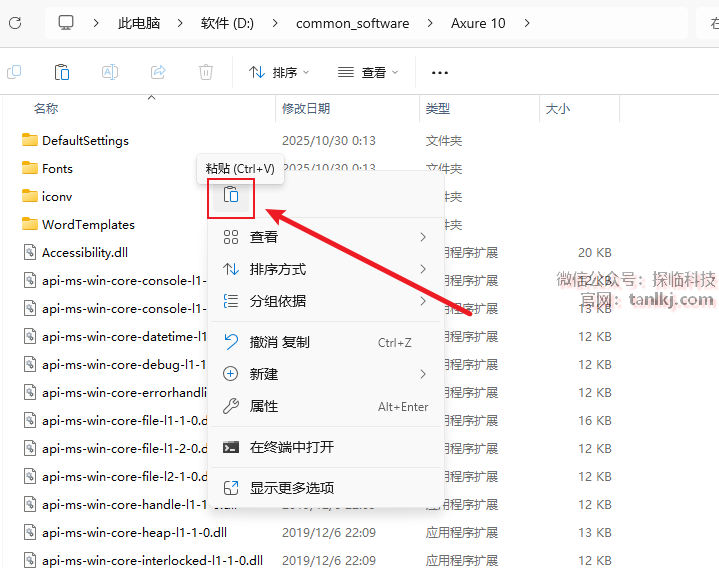This screenshot has height=570, width=719.
Task: Click the Copy icon in the toolbar
Action: point(14,72)
